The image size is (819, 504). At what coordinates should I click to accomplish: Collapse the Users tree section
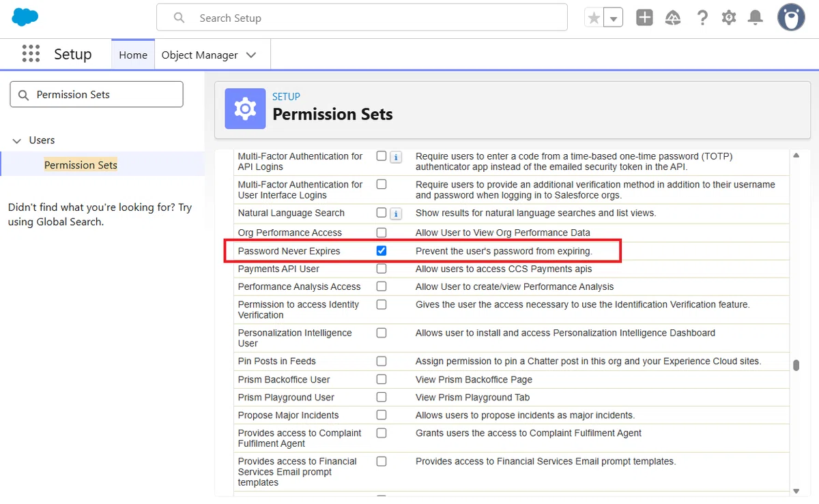click(x=17, y=140)
